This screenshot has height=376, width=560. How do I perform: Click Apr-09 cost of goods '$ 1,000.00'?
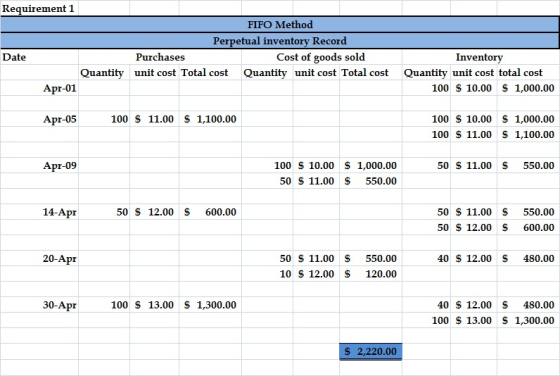click(370, 166)
